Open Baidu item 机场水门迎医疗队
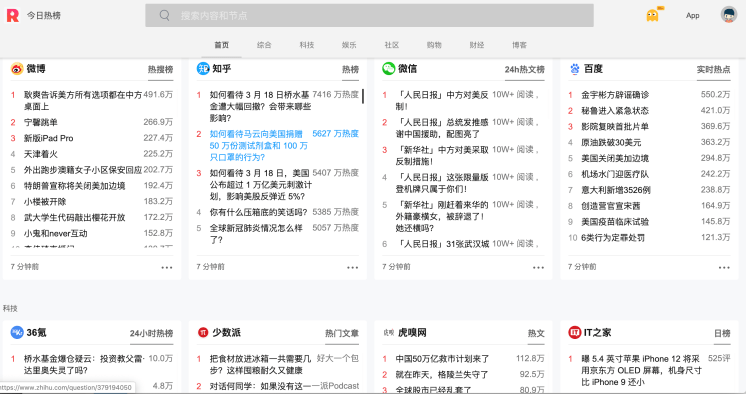The width and height of the screenshot is (746, 394). coord(615,174)
